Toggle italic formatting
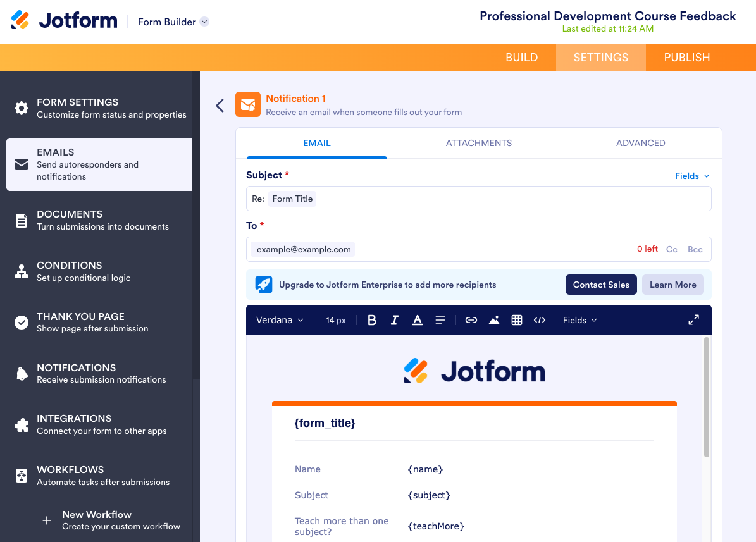756x542 pixels. pos(394,320)
